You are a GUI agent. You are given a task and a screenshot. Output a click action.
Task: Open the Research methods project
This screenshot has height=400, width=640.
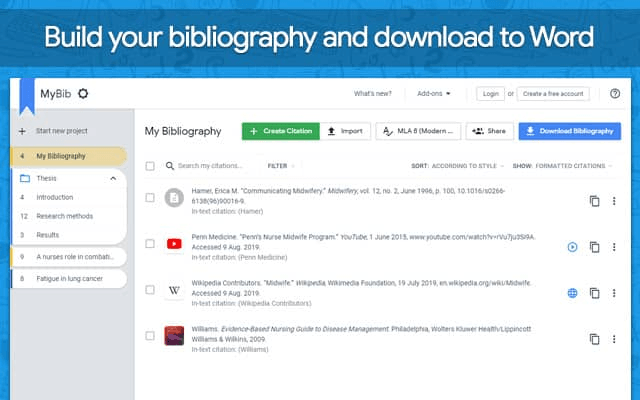(x=69, y=216)
